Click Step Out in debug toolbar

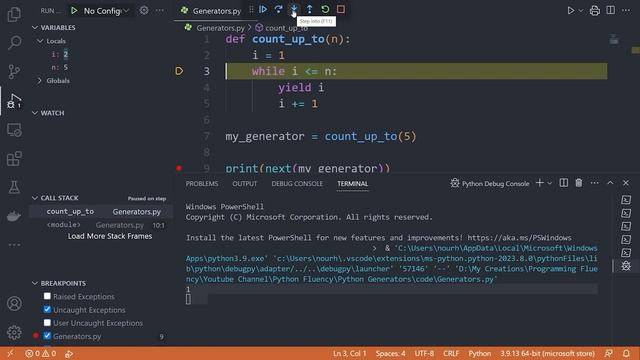tap(309, 9)
